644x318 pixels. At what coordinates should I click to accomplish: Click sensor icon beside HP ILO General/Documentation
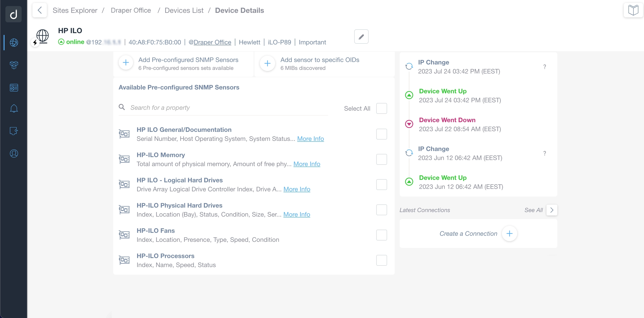pyautogui.click(x=124, y=134)
